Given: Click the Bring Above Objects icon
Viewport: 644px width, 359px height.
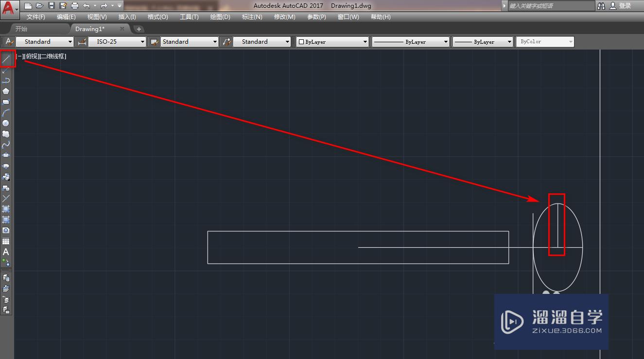Looking at the screenshot, I should pyautogui.click(x=6, y=299).
